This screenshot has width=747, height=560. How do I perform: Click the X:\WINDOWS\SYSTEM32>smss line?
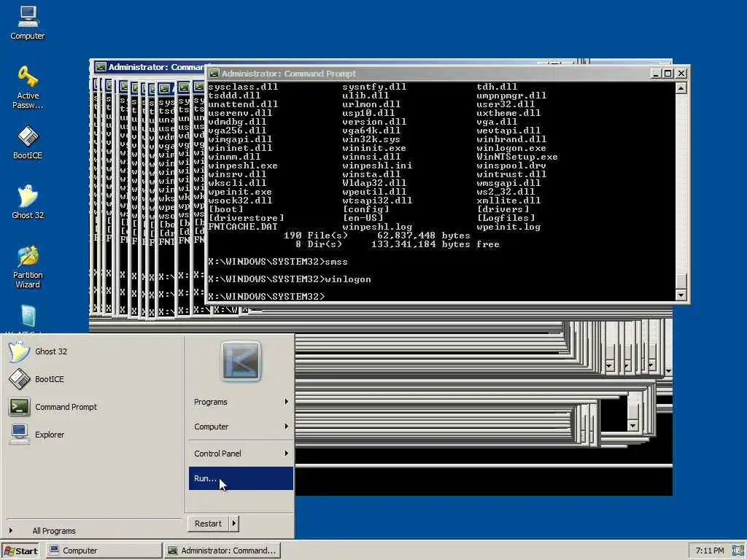point(278,262)
